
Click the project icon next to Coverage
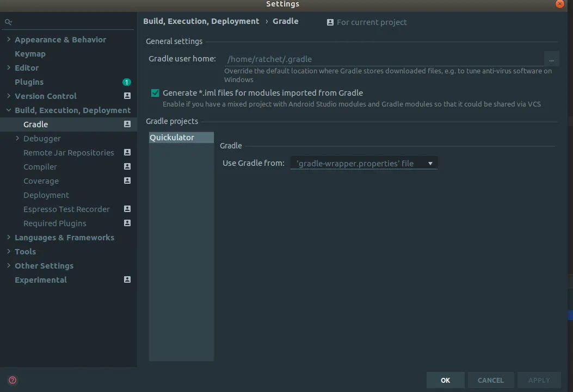tap(127, 181)
